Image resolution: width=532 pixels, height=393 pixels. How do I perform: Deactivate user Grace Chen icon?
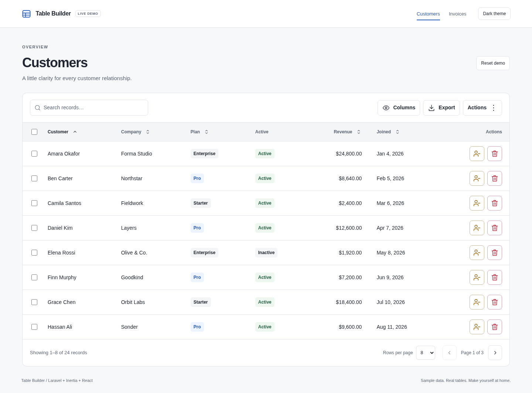[x=477, y=302]
